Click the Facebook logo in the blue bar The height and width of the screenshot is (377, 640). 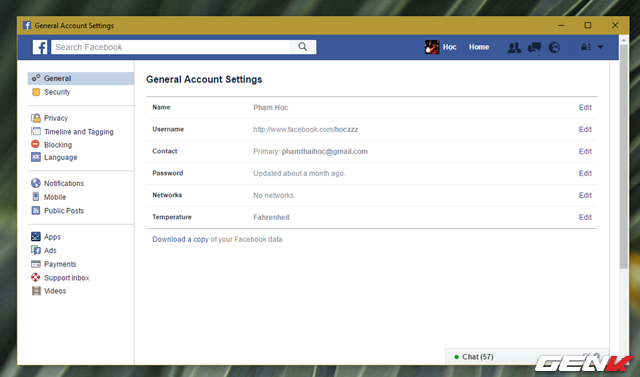(40, 47)
